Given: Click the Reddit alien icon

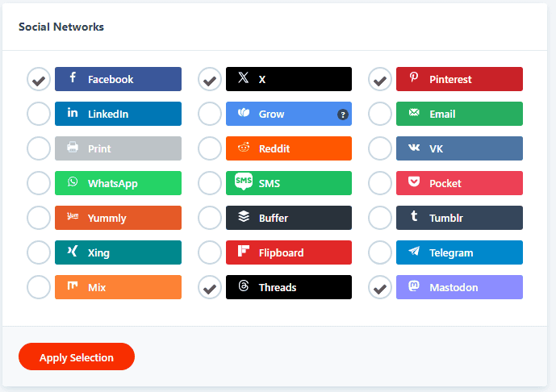Looking at the screenshot, I should click(x=244, y=147).
